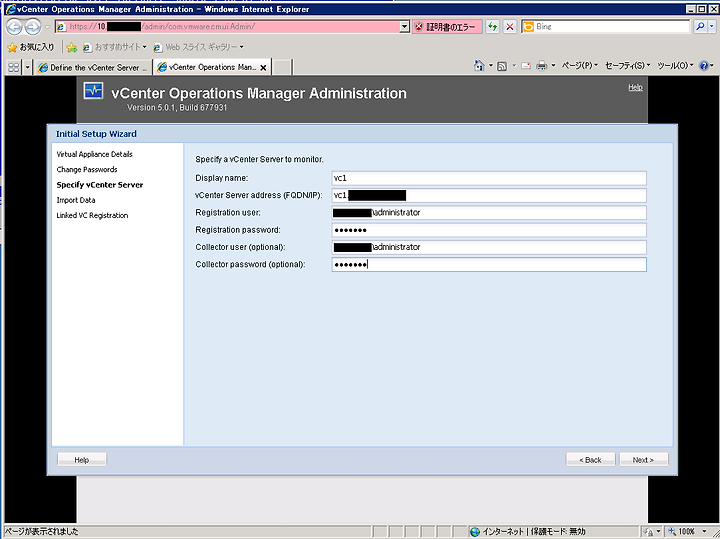
Task: Close the vCenter Operations Man... tab
Action: [263, 67]
